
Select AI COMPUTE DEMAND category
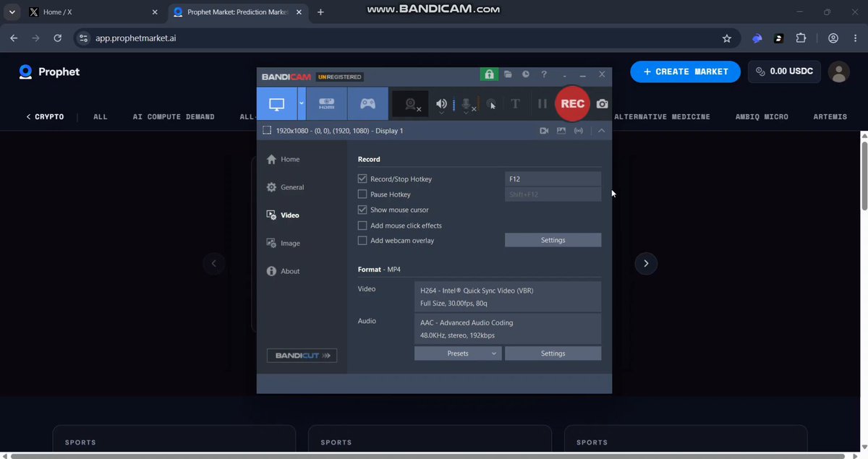coord(174,116)
